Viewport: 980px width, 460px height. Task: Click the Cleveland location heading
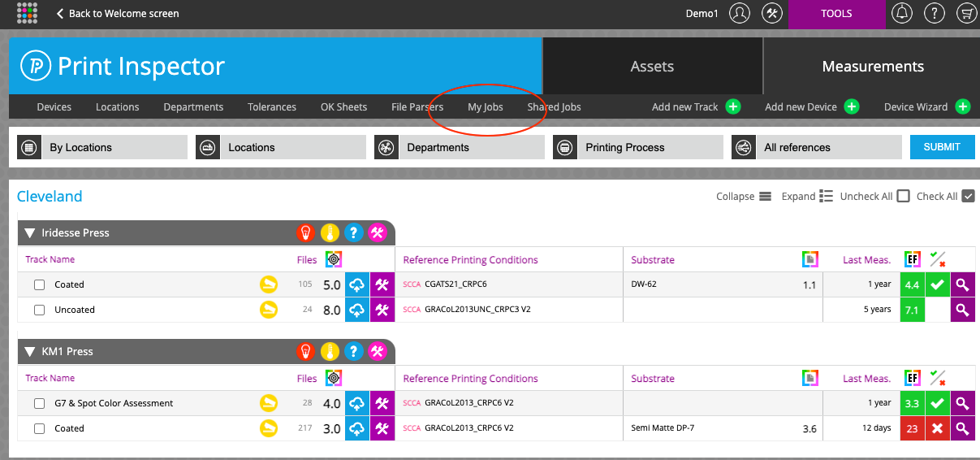click(x=50, y=196)
